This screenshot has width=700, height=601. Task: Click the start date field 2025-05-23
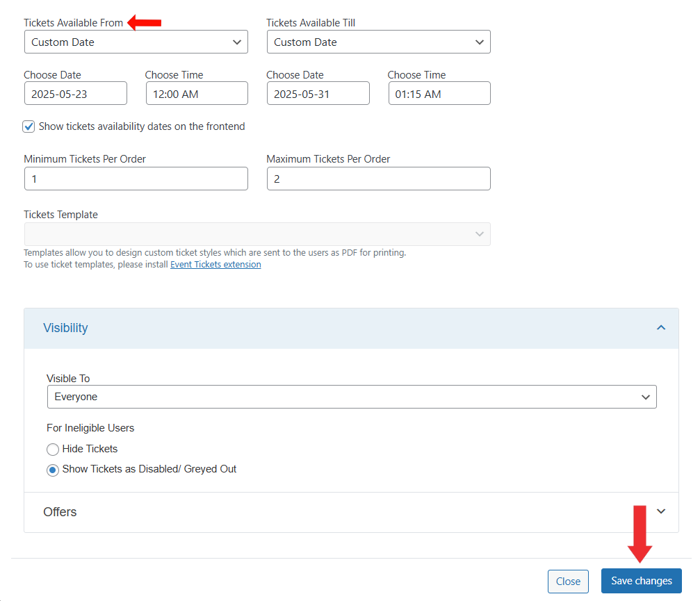[76, 93]
